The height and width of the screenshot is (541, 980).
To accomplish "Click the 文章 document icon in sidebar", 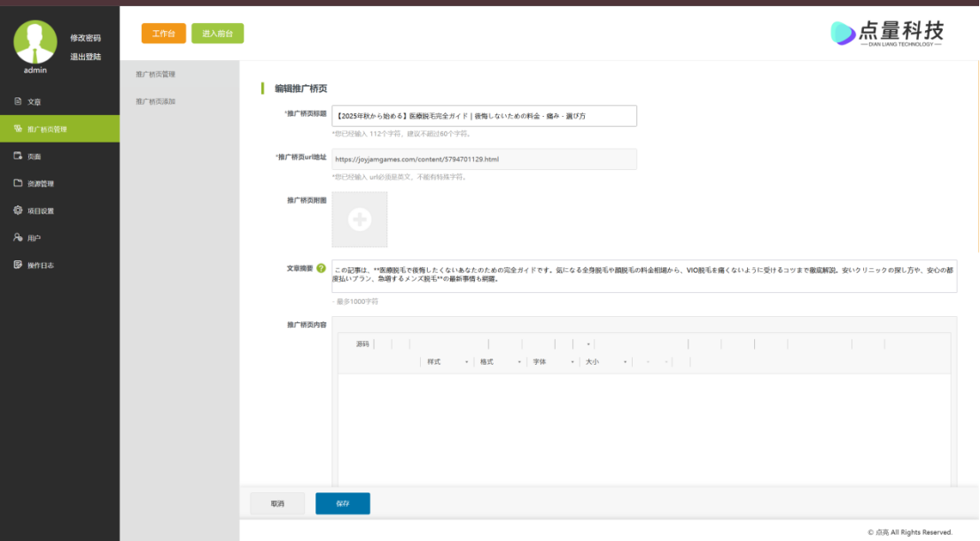I will pyautogui.click(x=18, y=102).
